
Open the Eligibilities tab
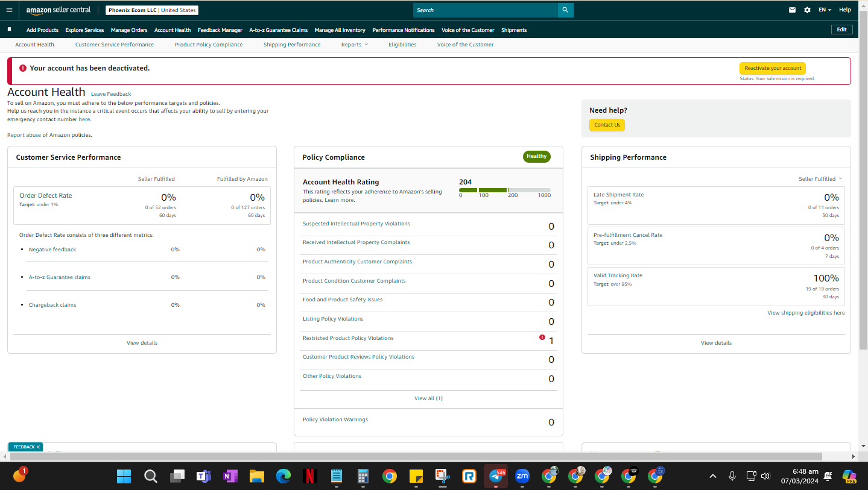point(402,45)
